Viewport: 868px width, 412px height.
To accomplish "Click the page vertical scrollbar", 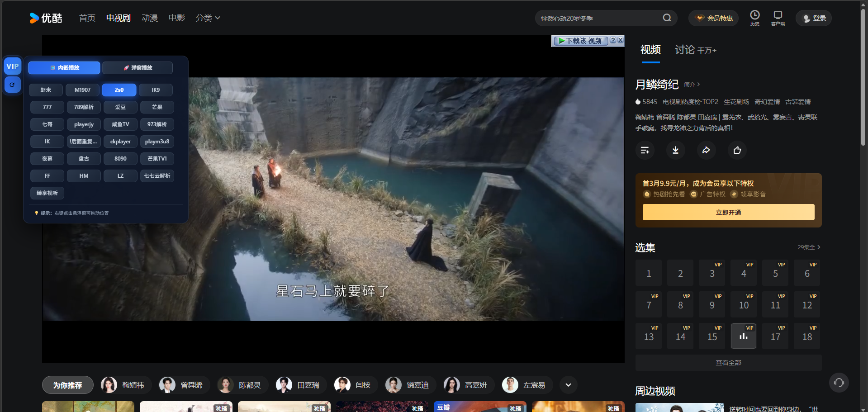I will (x=863, y=77).
